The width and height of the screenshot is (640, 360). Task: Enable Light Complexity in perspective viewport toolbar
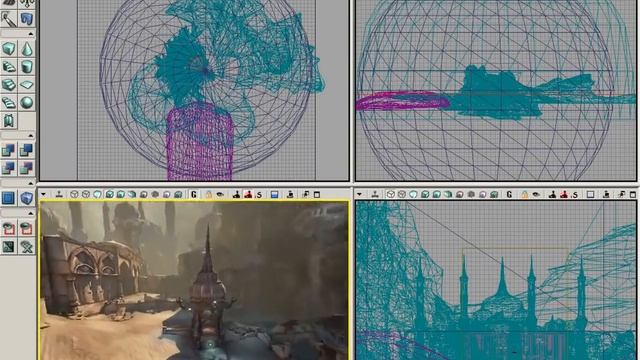144,195
